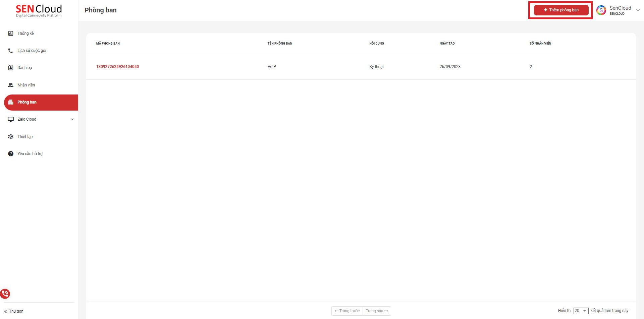
Task: Expand the Zalo Cloud submenu chevron
Action: point(72,119)
